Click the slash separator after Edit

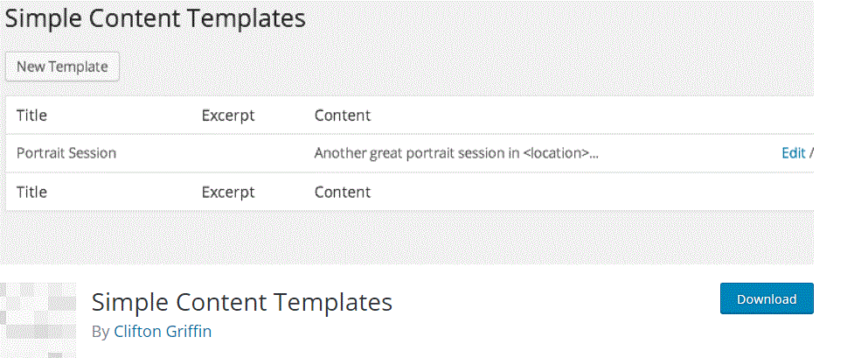pyautogui.click(x=811, y=153)
